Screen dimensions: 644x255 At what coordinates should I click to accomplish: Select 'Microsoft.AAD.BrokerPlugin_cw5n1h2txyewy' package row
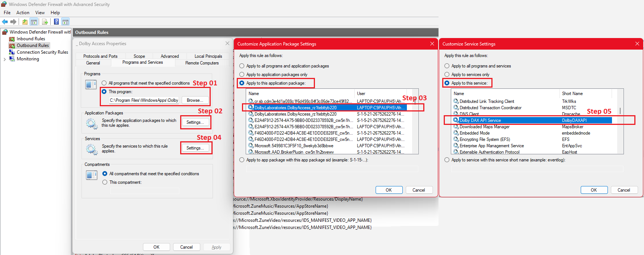pyautogui.click(x=327, y=152)
